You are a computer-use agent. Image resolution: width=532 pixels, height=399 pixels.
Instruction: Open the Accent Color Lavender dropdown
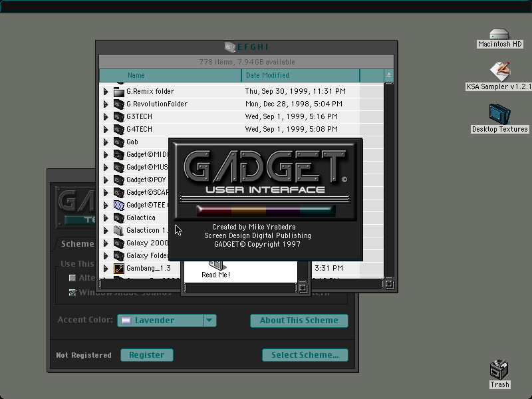(167, 321)
